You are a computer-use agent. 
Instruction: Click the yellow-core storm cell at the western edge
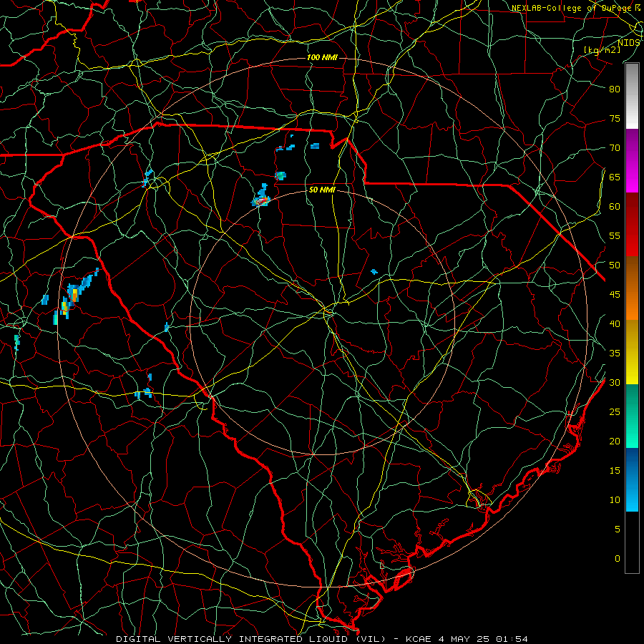(74, 295)
